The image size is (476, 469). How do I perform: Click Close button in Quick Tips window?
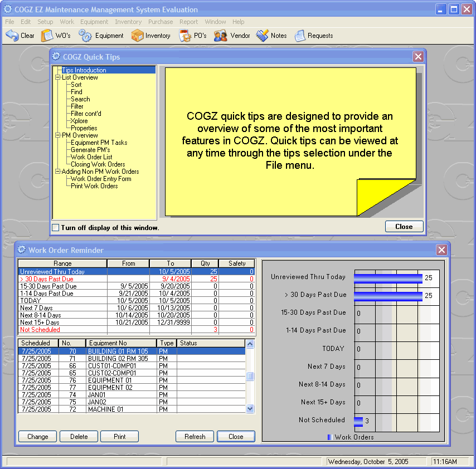click(x=404, y=227)
